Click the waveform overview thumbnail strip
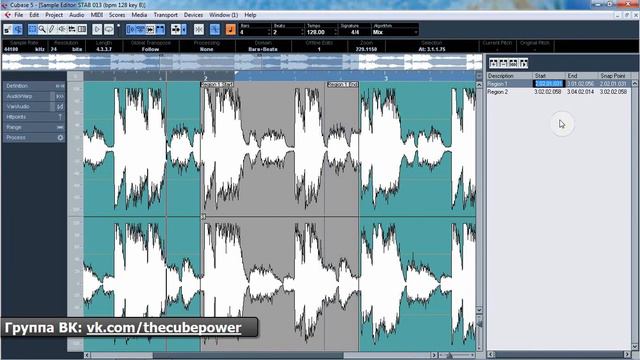The image size is (640, 360). pos(242,62)
